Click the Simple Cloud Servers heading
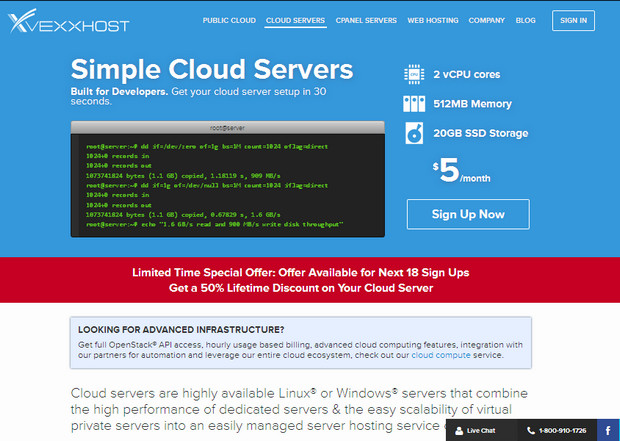The width and height of the screenshot is (620, 441). (x=212, y=70)
